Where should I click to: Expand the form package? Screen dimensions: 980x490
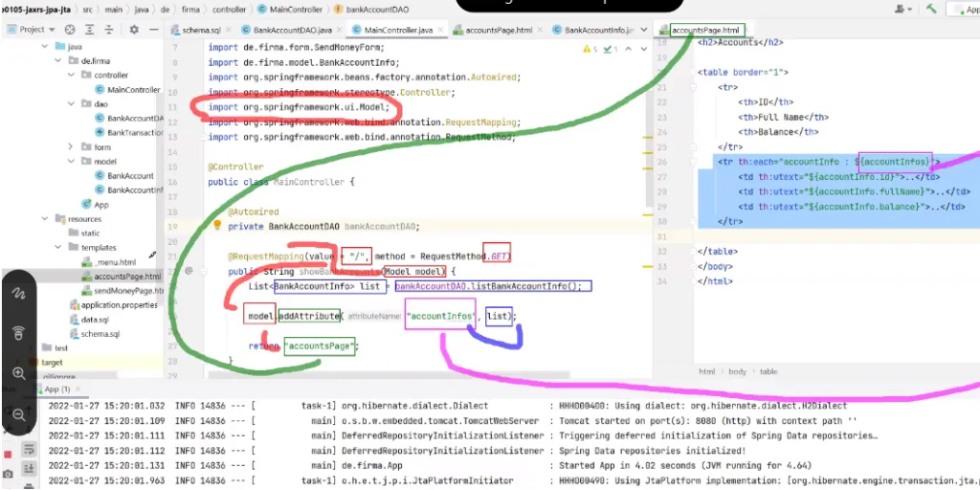[x=71, y=146]
